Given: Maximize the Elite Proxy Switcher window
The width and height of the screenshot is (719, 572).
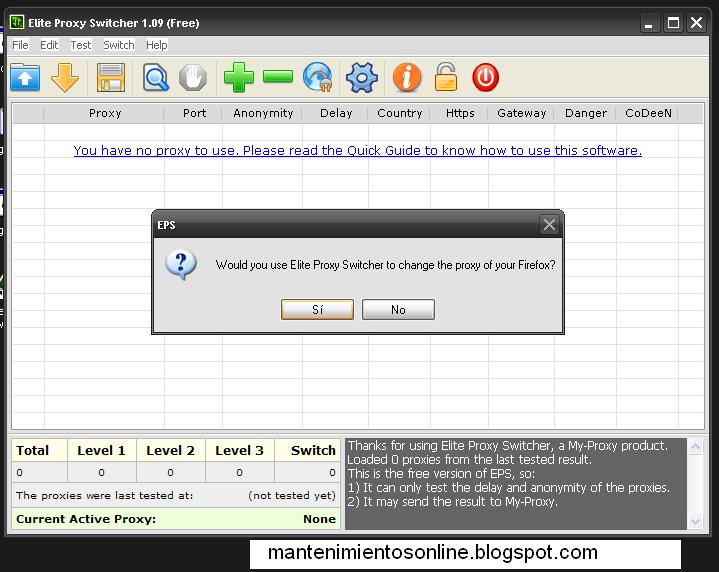Looking at the screenshot, I should [673, 23].
